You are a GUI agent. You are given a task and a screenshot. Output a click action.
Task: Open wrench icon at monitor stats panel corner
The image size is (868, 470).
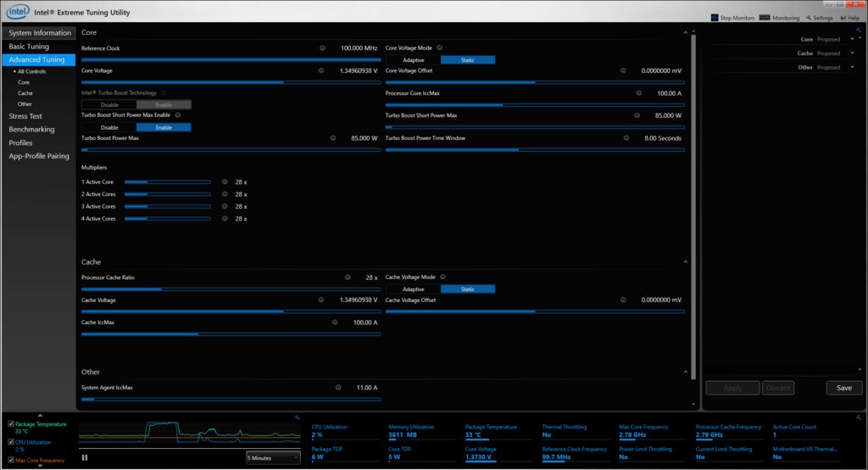coord(859,417)
